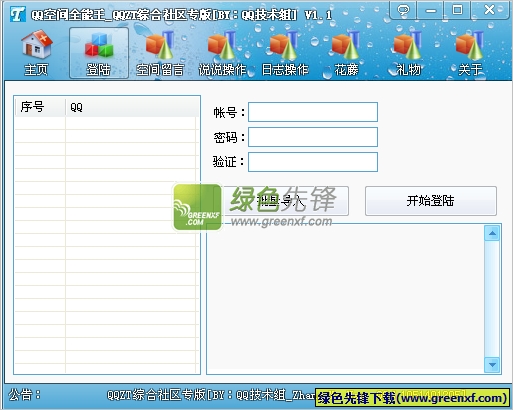Image resolution: width=513 pixels, height=410 pixels.
Task: Click the 验证 verification input field
Action: [x=313, y=162]
